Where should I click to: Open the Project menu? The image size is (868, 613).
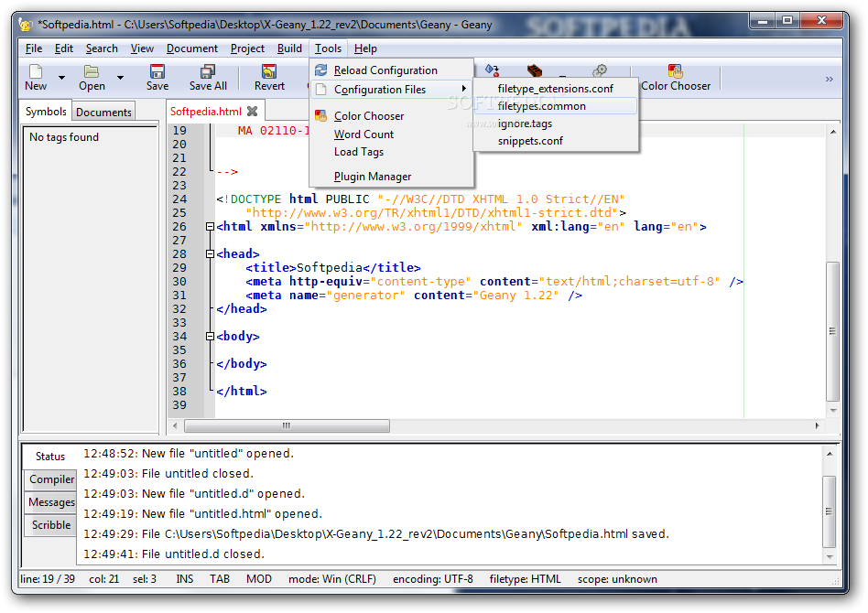coord(247,48)
